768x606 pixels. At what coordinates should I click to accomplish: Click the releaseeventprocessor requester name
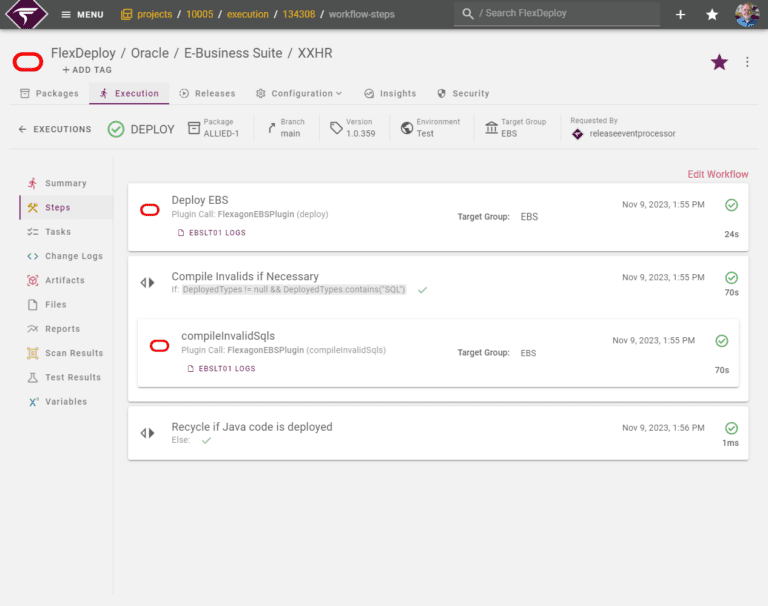(632, 134)
